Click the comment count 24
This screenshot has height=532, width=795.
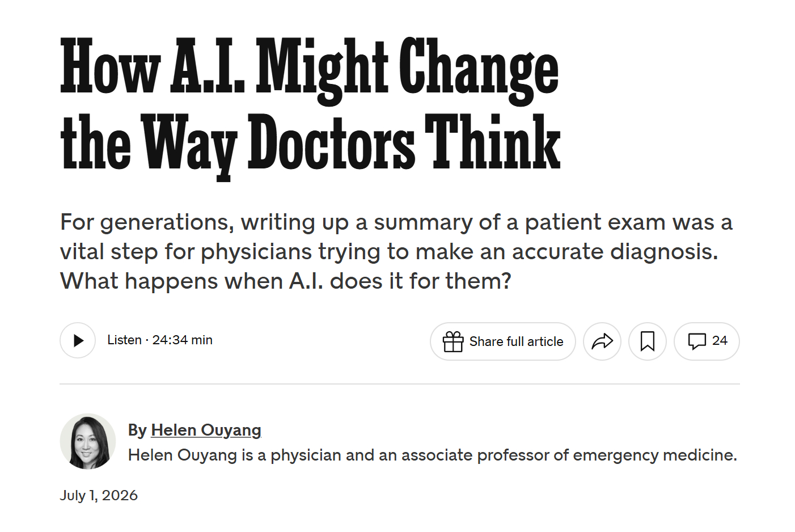click(720, 340)
